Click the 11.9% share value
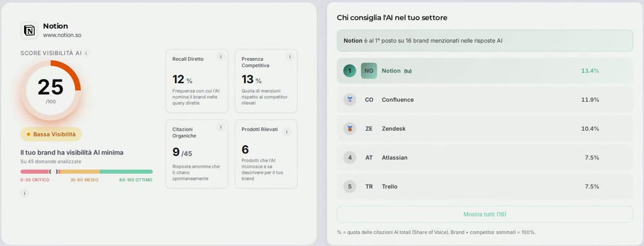 pyautogui.click(x=590, y=100)
